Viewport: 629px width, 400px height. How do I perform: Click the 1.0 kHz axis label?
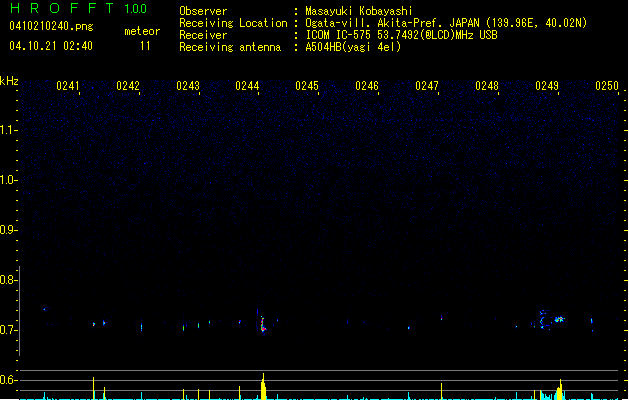tap(8, 179)
